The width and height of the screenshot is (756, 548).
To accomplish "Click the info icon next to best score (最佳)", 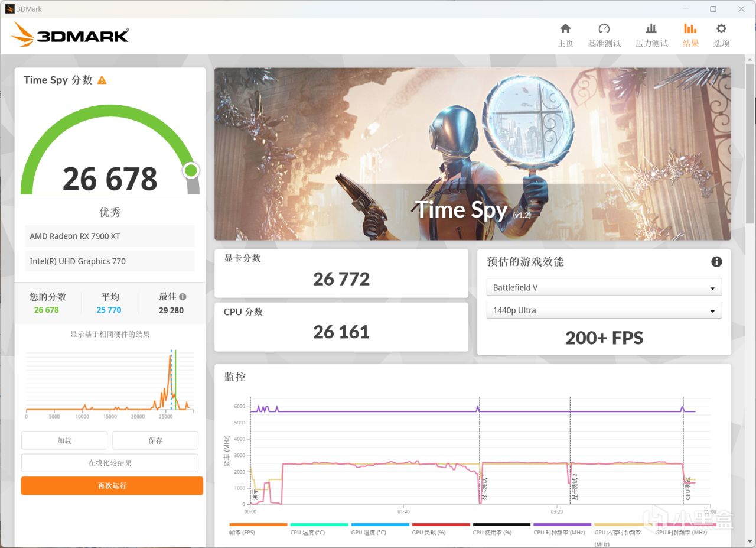I will tap(183, 297).
